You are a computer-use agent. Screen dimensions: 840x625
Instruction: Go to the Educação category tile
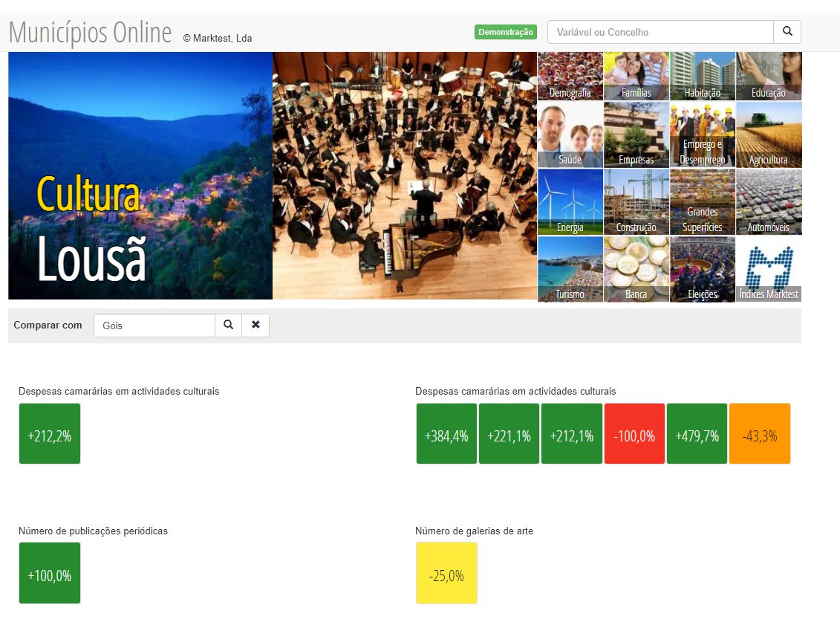click(768, 77)
